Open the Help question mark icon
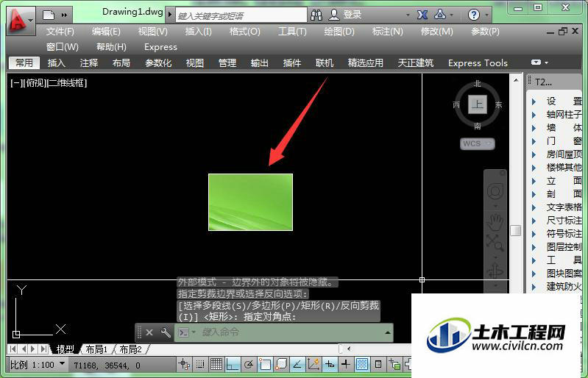 pyautogui.click(x=474, y=15)
